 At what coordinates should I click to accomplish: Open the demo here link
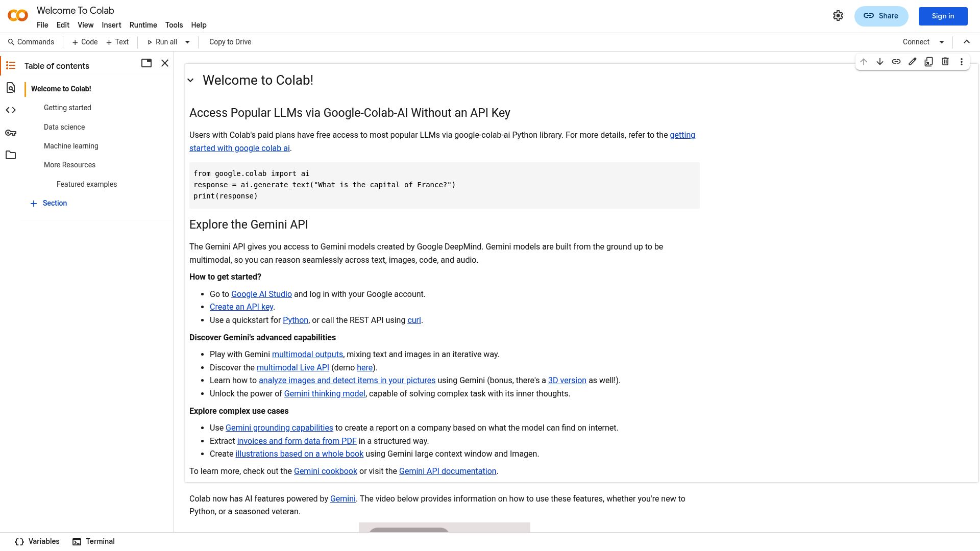pos(364,368)
